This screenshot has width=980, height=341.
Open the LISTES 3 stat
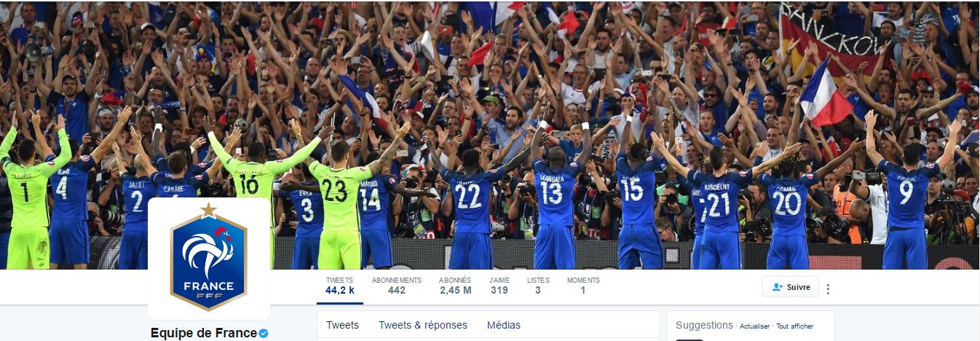[538, 286]
